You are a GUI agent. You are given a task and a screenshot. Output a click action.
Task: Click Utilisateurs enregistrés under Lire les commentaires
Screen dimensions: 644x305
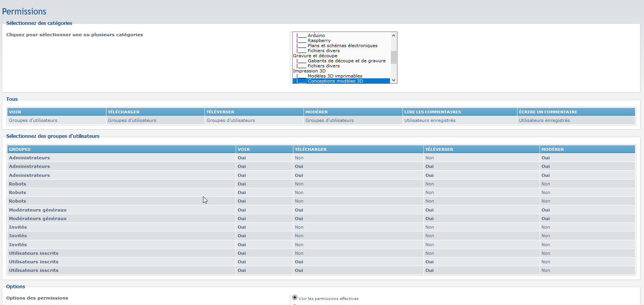coord(430,120)
